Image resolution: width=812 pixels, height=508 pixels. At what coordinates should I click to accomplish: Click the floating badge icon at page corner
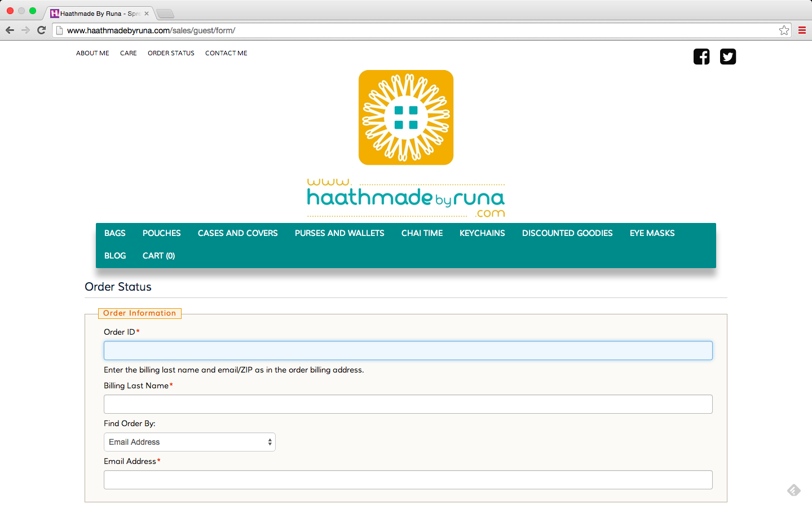[794, 490]
